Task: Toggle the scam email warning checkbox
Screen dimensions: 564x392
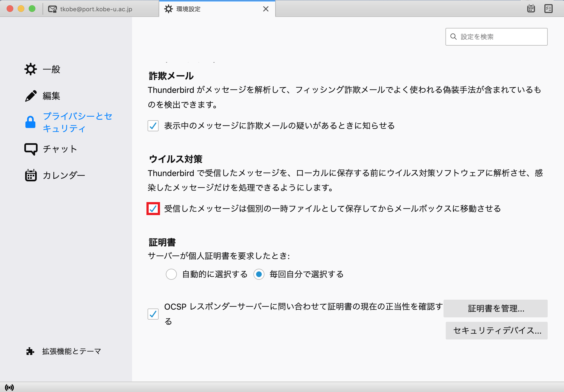Action: [x=153, y=126]
